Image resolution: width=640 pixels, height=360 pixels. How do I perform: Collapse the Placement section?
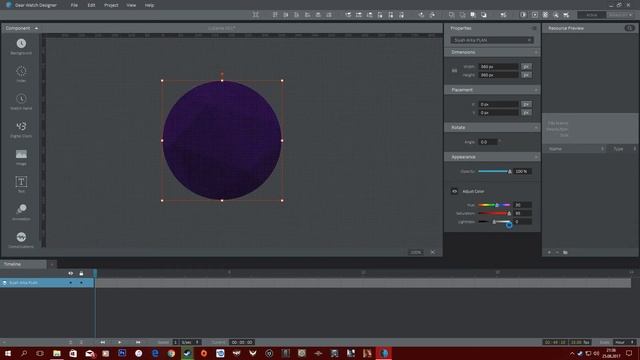tap(536, 90)
